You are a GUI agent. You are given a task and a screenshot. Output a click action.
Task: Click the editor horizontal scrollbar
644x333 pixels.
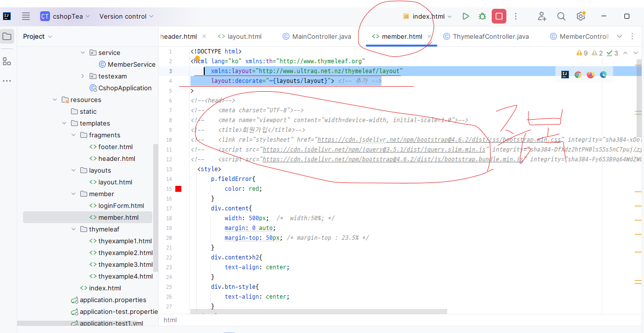318,311
